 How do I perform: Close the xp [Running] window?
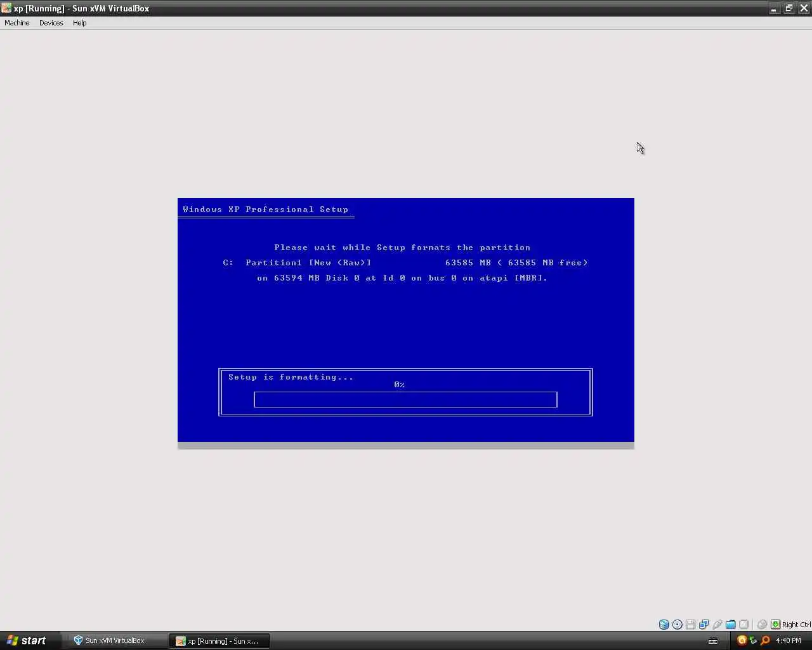(804, 8)
